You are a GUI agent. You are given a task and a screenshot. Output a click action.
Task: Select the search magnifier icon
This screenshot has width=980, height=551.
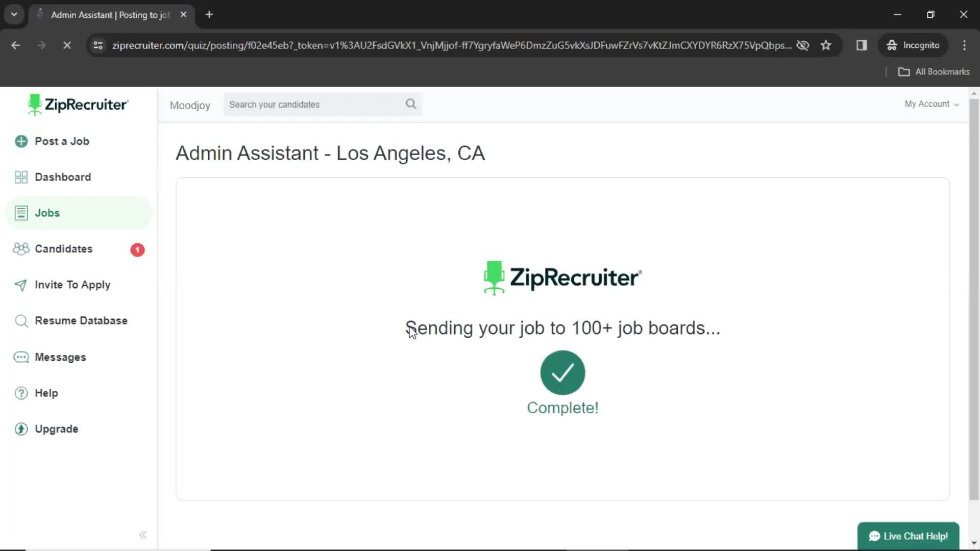pos(410,104)
